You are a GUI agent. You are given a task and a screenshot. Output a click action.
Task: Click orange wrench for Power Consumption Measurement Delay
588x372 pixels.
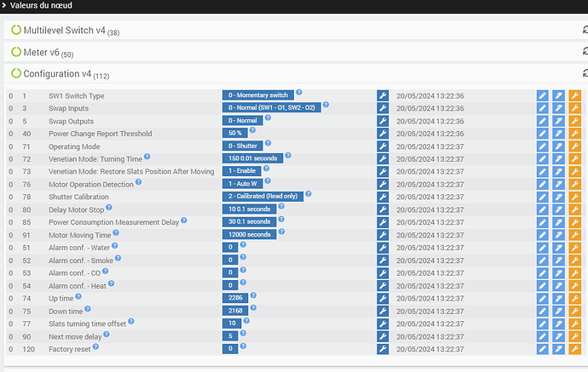[574, 222]
